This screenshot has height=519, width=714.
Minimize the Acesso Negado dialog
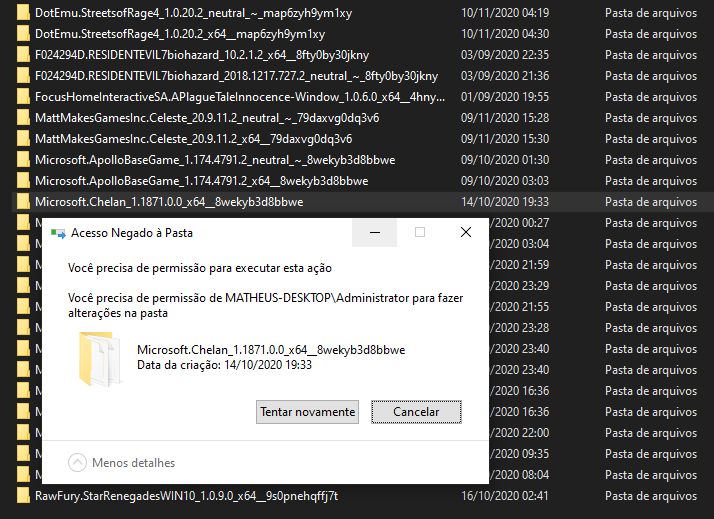[x=375, y=232]
